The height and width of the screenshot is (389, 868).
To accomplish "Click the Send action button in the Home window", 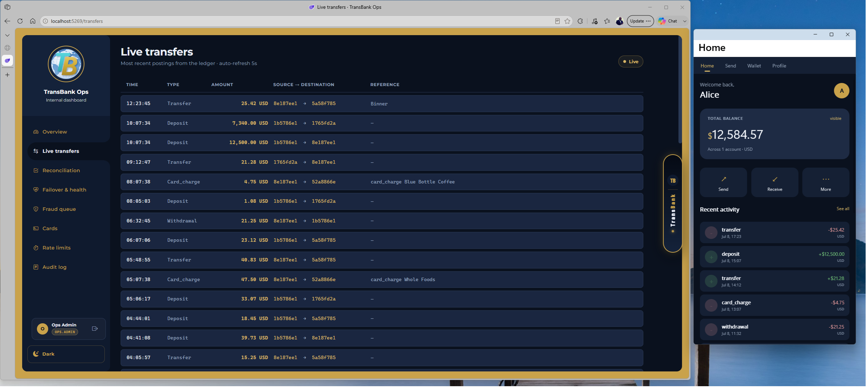I will [723, 182].
